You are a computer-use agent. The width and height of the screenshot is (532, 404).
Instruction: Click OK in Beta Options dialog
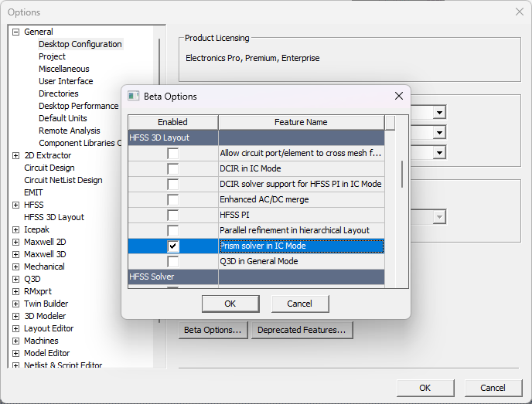coord(230,304)
